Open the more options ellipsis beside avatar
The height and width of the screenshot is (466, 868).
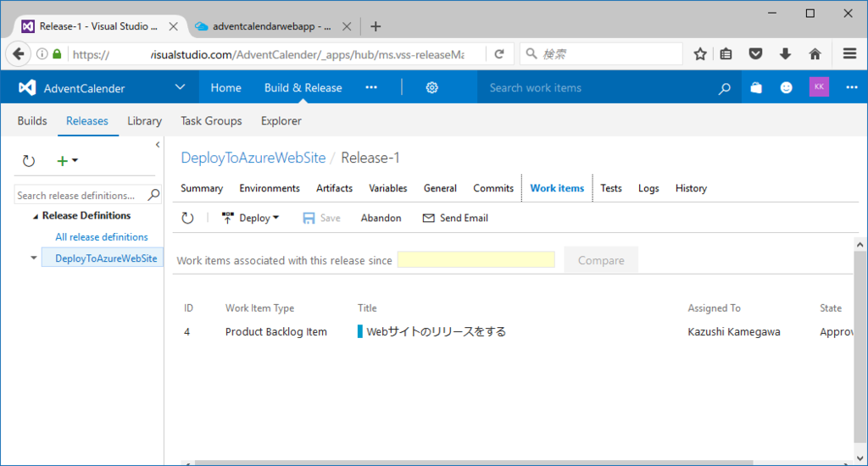point(851,87)
